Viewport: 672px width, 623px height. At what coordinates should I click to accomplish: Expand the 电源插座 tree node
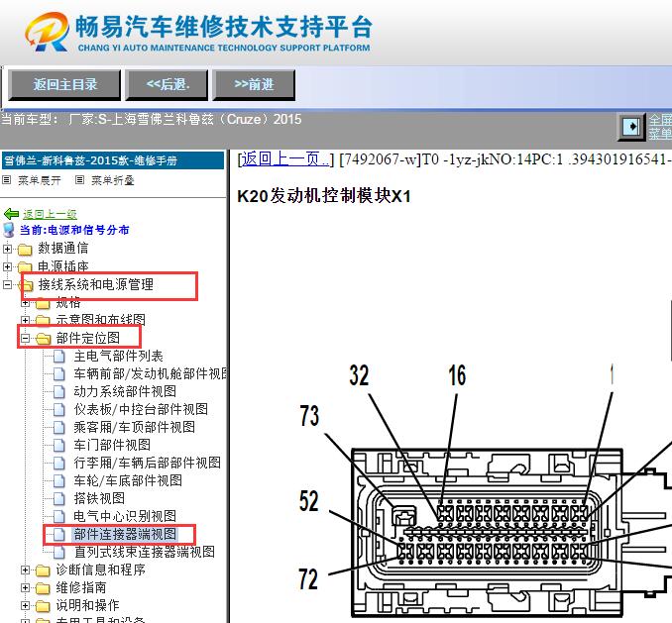(7, 266)
